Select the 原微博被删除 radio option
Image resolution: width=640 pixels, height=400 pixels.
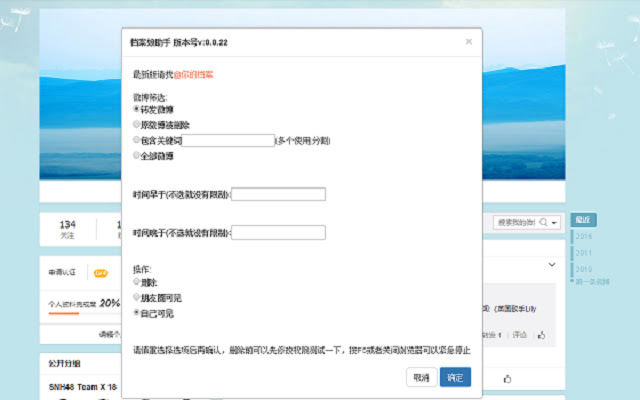coord(136,124)
